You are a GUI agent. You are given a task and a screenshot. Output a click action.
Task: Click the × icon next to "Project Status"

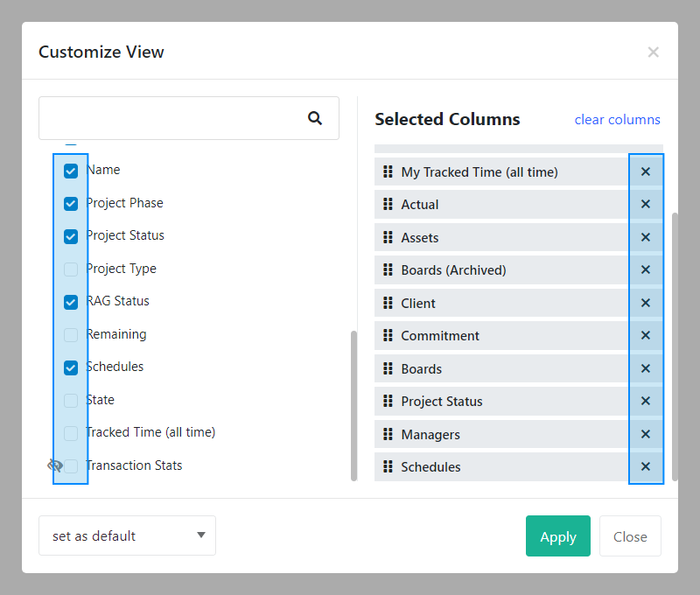coord(646,401)
